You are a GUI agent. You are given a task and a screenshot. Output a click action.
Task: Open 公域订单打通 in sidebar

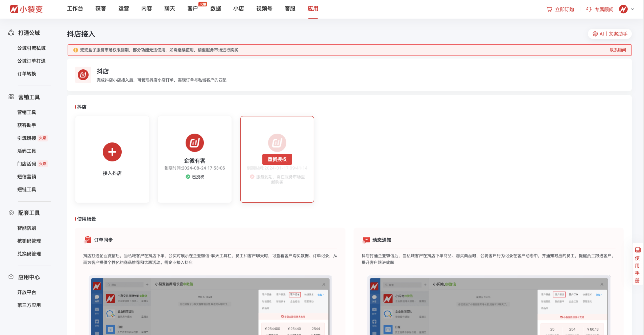point(31,61)
